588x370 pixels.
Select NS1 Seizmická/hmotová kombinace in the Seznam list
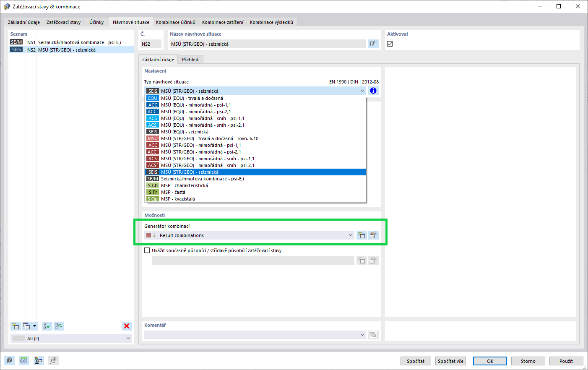tap(71, 42)
